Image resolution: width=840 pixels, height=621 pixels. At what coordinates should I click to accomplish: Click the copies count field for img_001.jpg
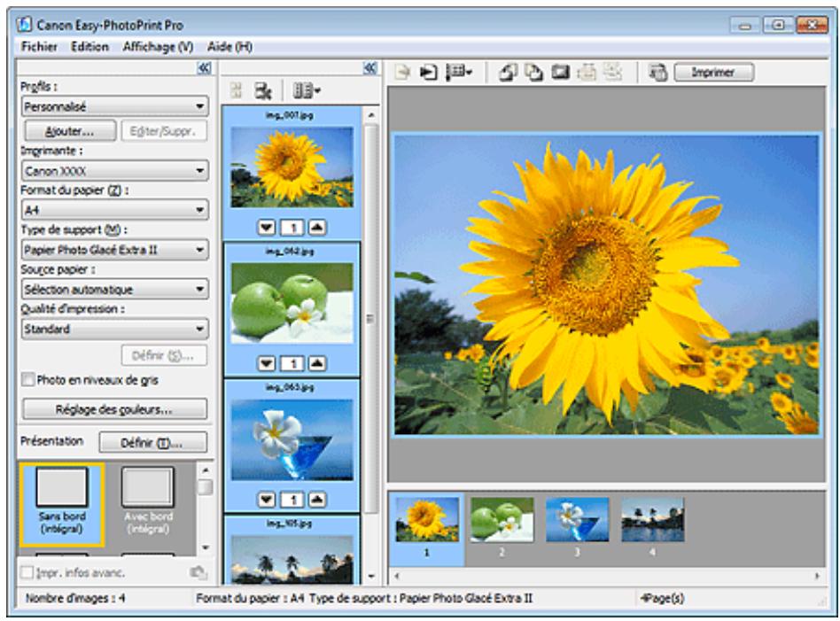[x=292, y=228]
